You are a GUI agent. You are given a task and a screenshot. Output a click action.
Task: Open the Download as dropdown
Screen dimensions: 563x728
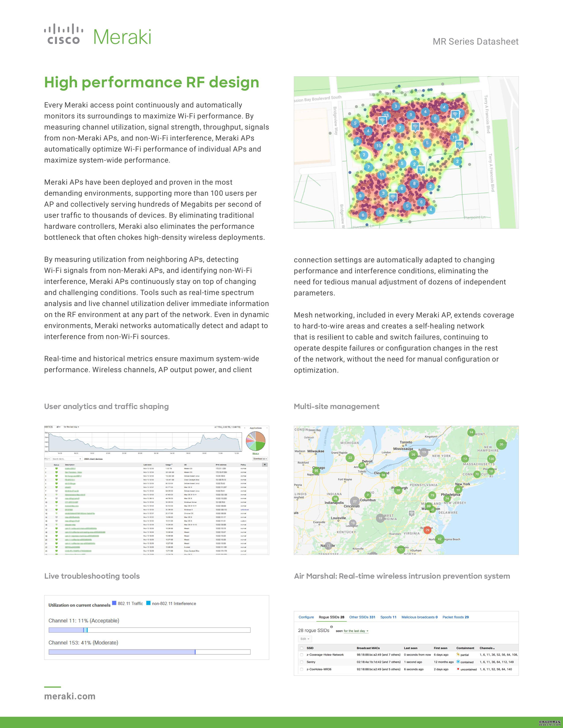tap(260, 459)
